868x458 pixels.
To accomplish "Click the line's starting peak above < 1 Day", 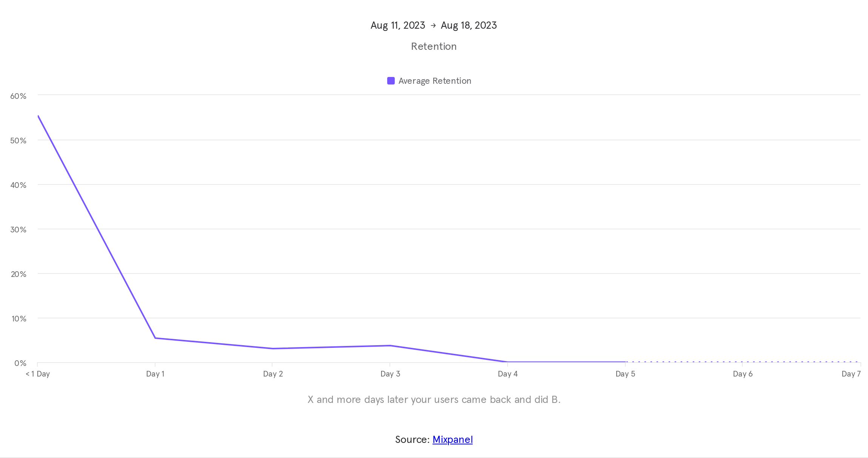I will [x=38, y=116].
